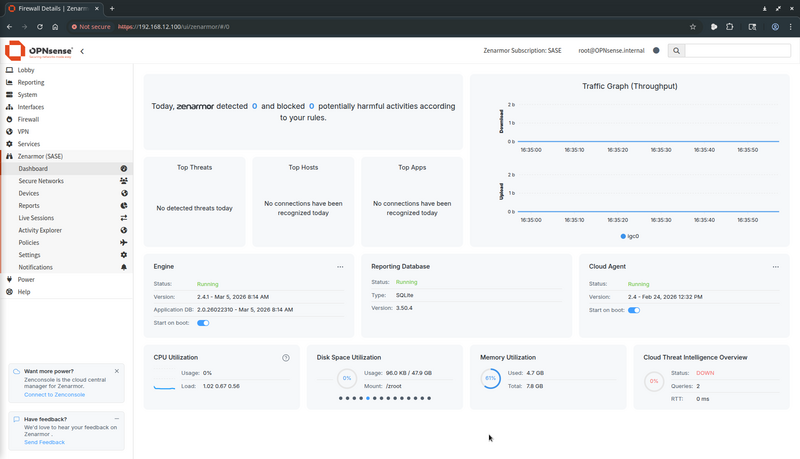Image resolution: width=800 pixels, height=459 pixels.
Task: Click the browser back arrow
Action: click(x=9, y=27)
